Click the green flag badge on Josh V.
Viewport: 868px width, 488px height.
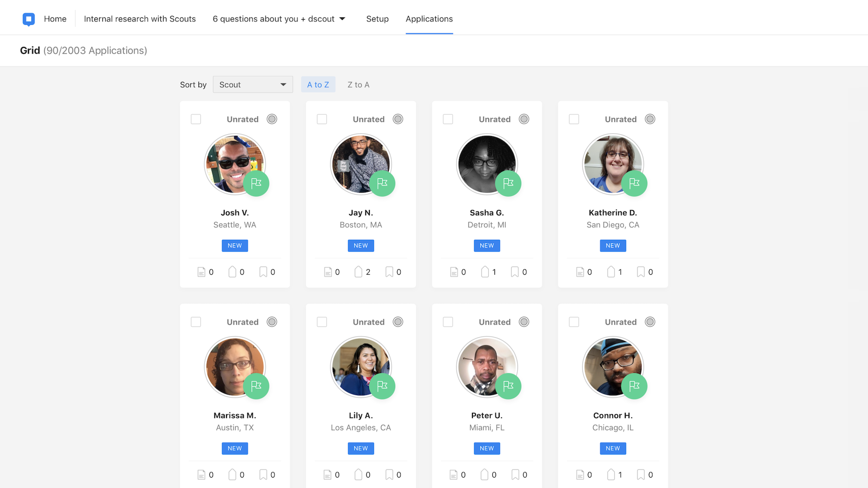(256, 183)
